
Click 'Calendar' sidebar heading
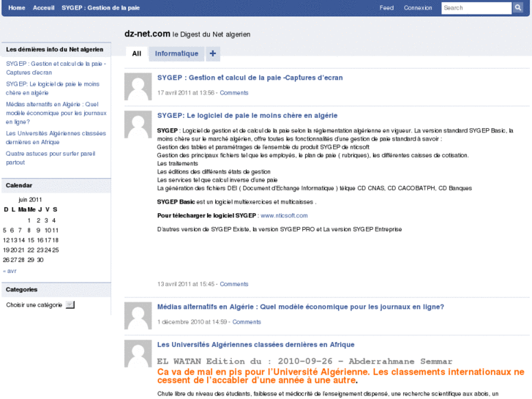coord(19,185)
